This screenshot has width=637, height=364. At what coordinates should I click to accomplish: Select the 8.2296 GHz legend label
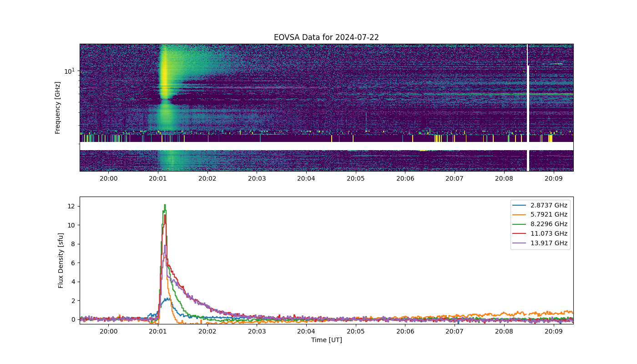point(549,224)
